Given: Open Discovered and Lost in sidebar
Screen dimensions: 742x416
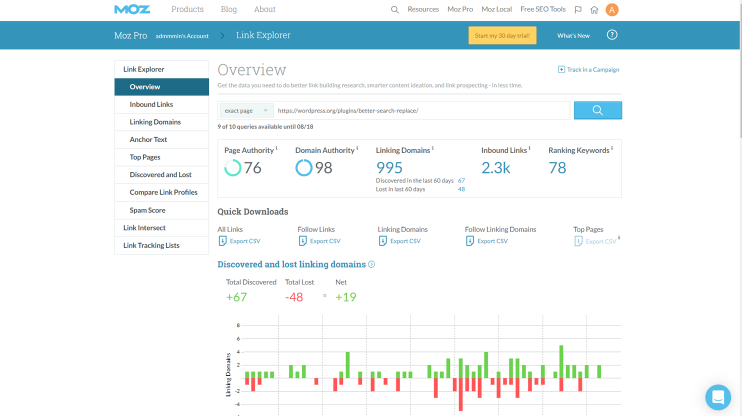Looking at the screenshot, I should (161, 175).
